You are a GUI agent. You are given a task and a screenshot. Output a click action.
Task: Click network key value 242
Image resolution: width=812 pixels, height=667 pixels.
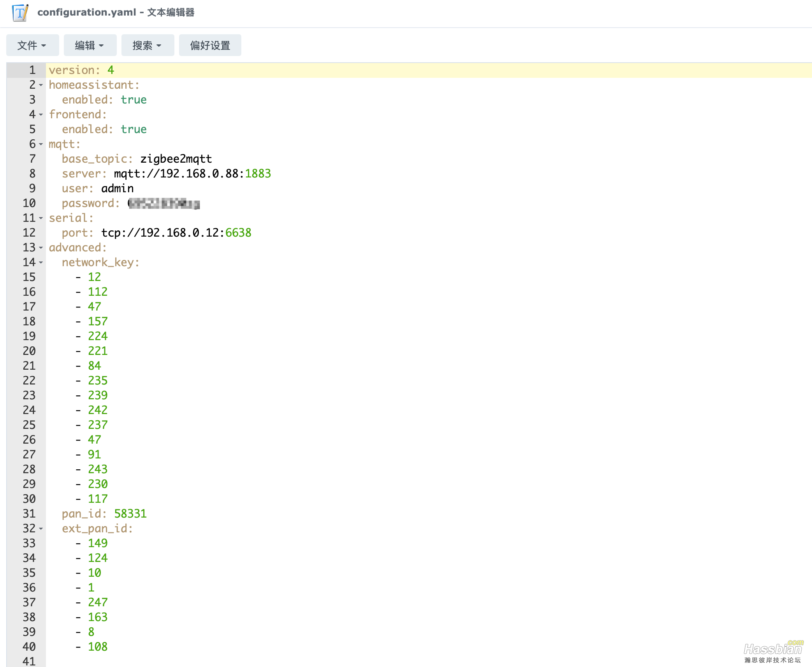click(x=98, y=411)
